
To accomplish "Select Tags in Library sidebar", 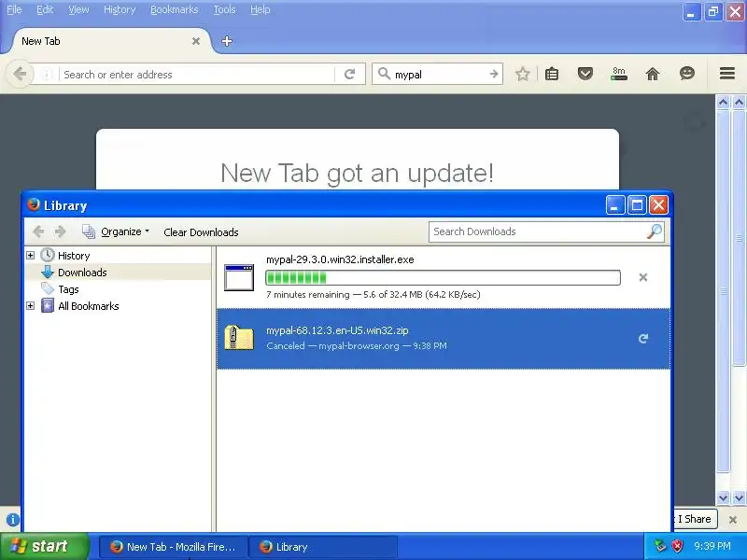I will point(68,289).
